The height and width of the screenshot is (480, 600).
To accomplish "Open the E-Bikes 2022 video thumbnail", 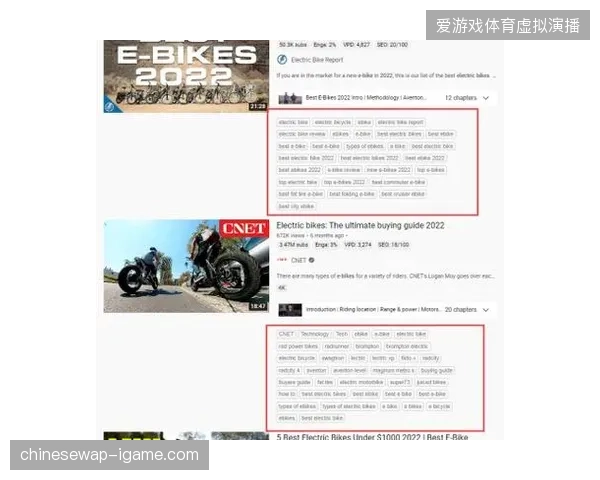I will 186,77.
